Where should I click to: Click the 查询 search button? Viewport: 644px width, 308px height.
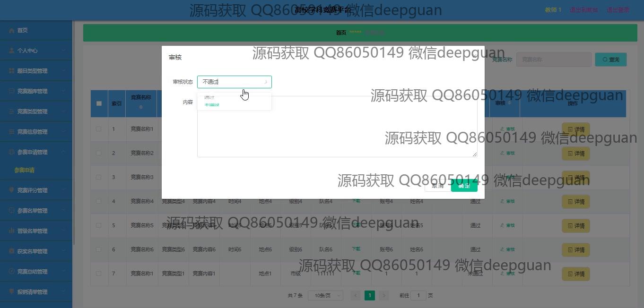pyautogui.click(x=611, y=60)
